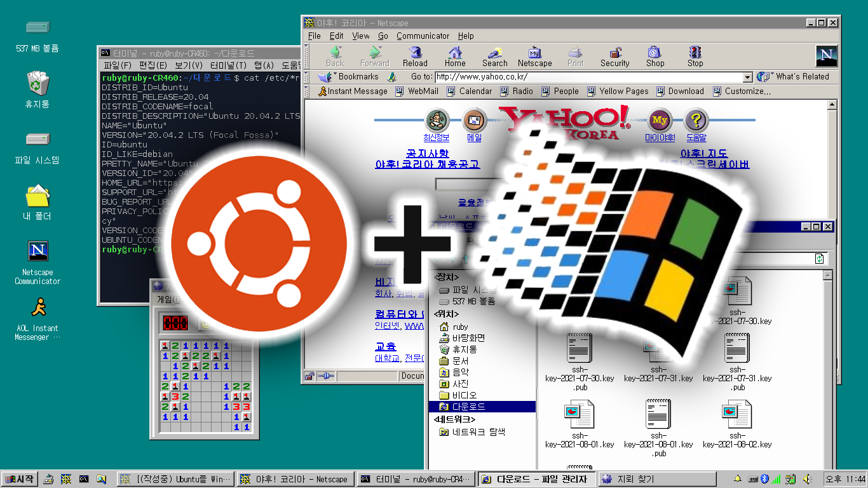The height and width of the screenshot is (488, 868).
Task: Follow the 대학교 link
Action: 388,358
